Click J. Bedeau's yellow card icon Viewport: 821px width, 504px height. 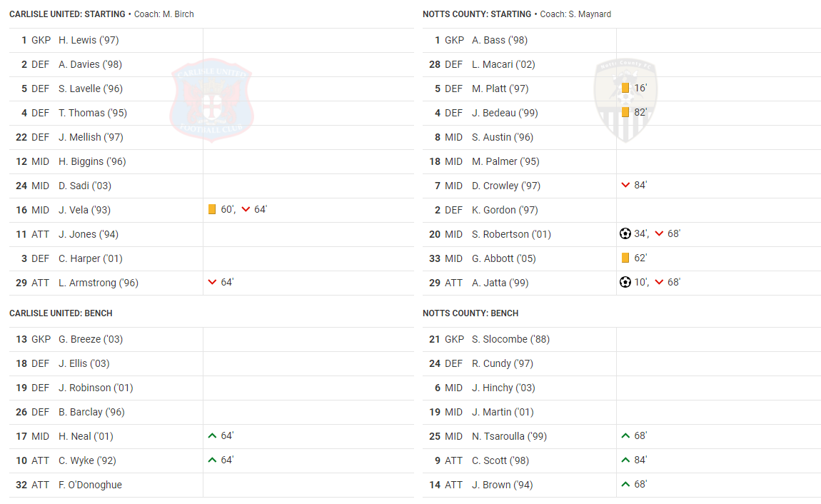point(625,113)
